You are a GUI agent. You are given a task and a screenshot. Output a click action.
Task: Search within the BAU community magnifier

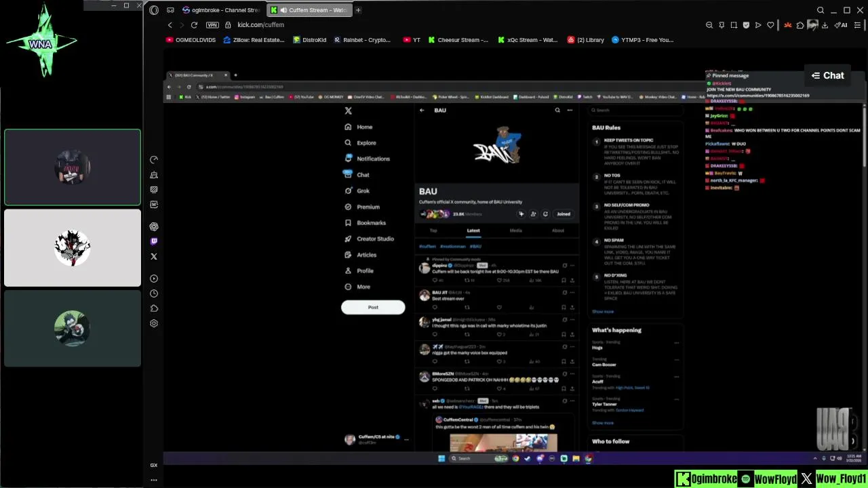557,110
